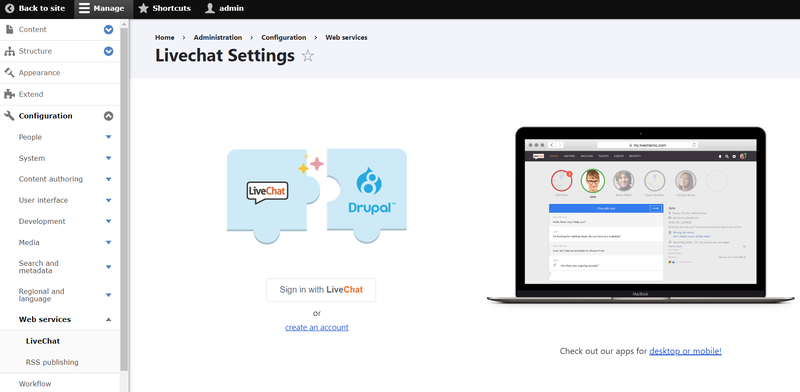Expand the Development submenu arrow
Screen dimensions: 800x392
point(108,221)
